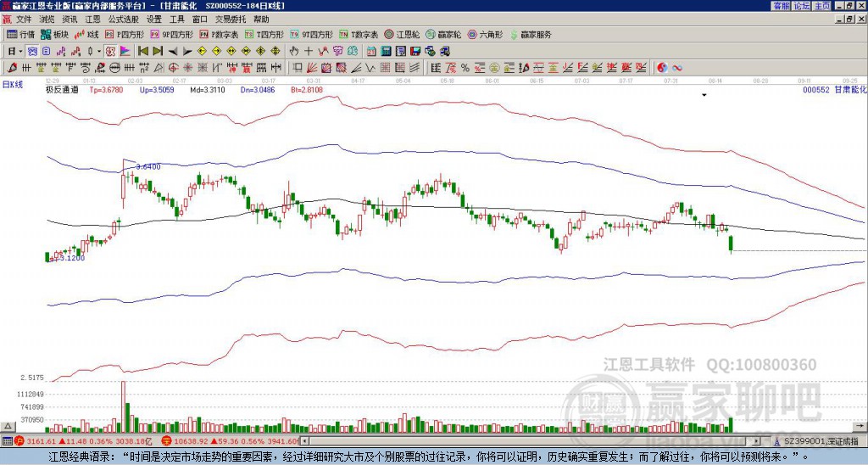The width and height of the screenshot is (868, 465).
Task: Open the 江恩轮 tool
Action: (x=401, y=34)
